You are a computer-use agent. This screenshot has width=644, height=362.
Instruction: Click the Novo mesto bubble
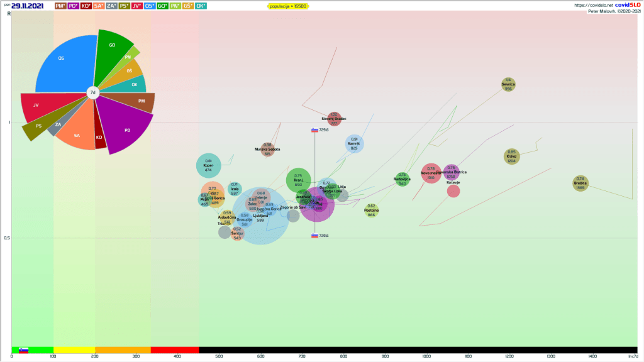click(x=431, y=173)
